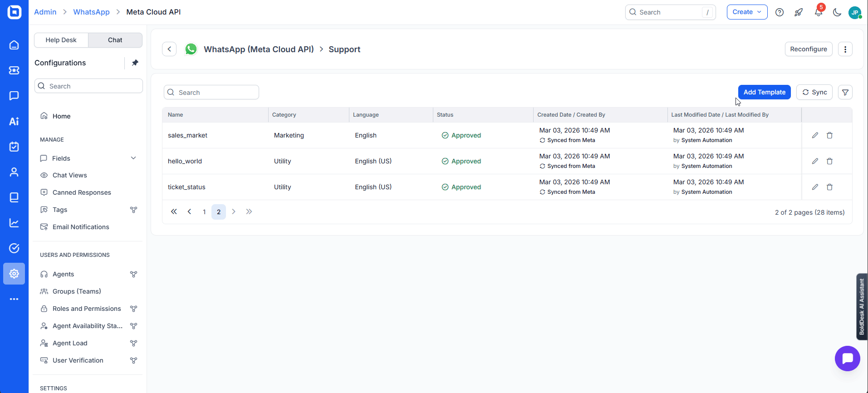Viewport: 868px width, 393px height.
Task: Show more modules via ellipsis icon
Action: point(14,299)
